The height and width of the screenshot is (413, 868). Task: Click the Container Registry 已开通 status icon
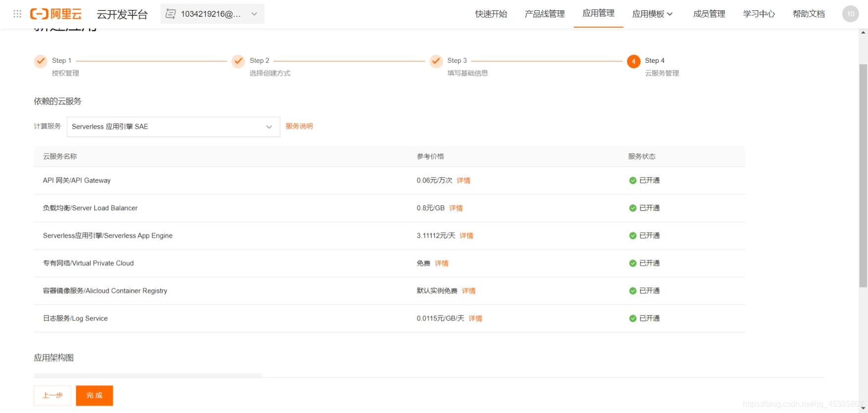pyautogui.click(x=633, y=291)
